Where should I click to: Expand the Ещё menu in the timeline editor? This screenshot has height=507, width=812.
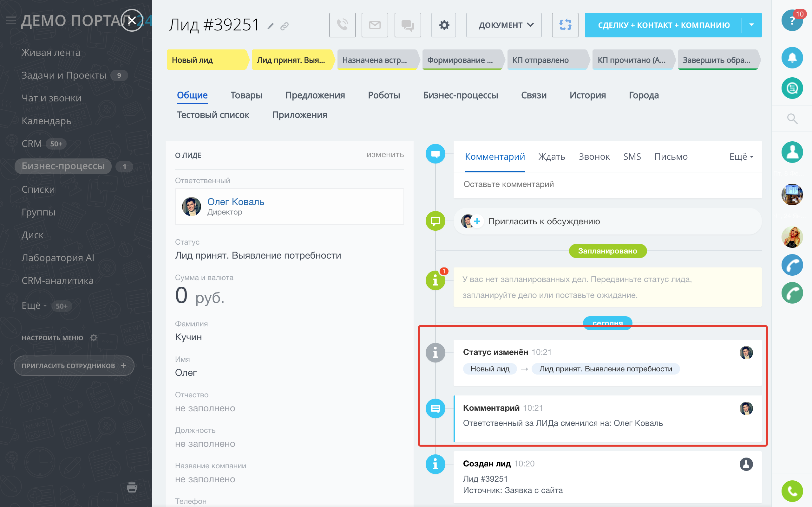741,157
